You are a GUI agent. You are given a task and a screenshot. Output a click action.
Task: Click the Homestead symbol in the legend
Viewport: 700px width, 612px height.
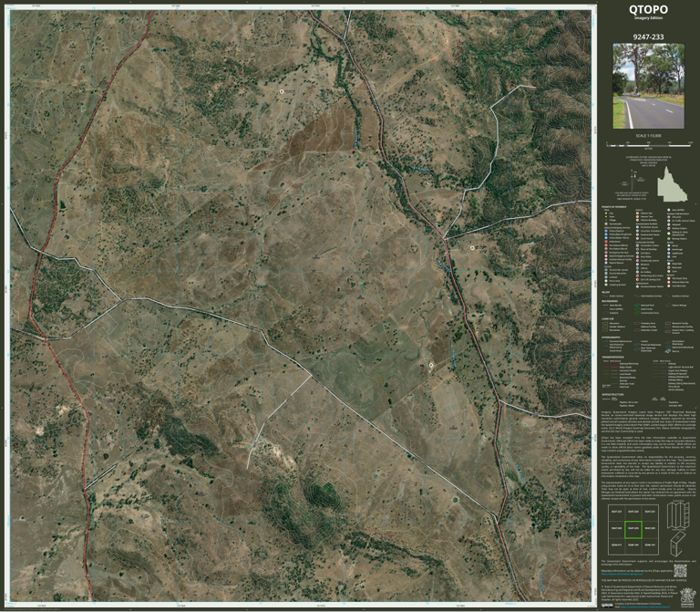point(606,223)
